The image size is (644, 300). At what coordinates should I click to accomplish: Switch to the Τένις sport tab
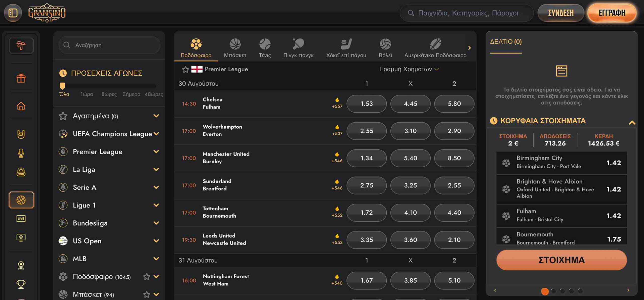pyautogui.click(x=265, y=48)
